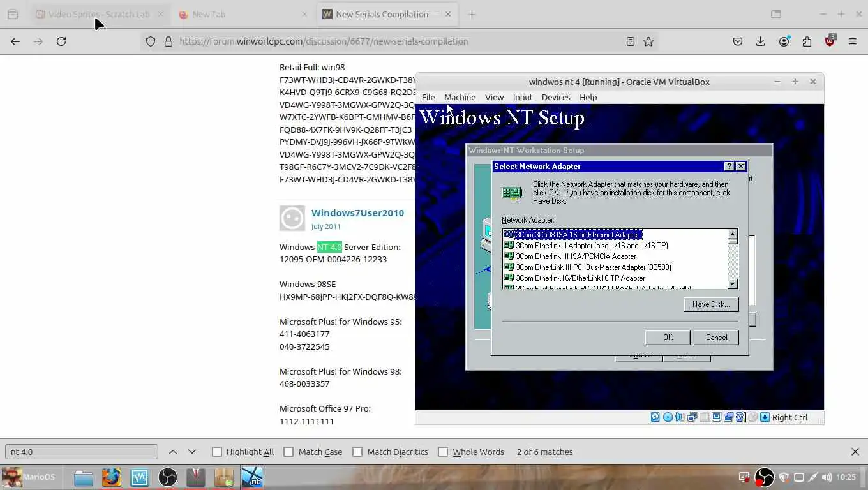Screen dimensions: 868x490
Task: Open Firefox downloads panel
Action: [761, 41]
